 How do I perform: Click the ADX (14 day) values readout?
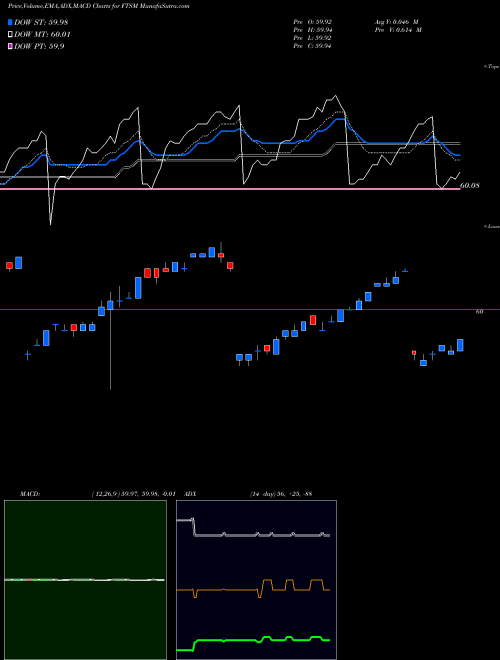coord(280,493)
